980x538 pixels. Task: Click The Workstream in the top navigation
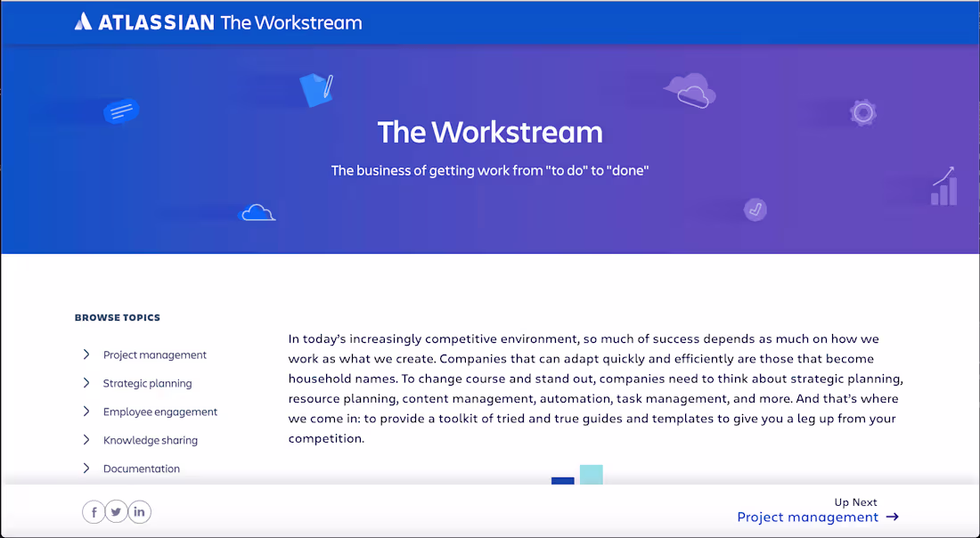coord(291,21)
